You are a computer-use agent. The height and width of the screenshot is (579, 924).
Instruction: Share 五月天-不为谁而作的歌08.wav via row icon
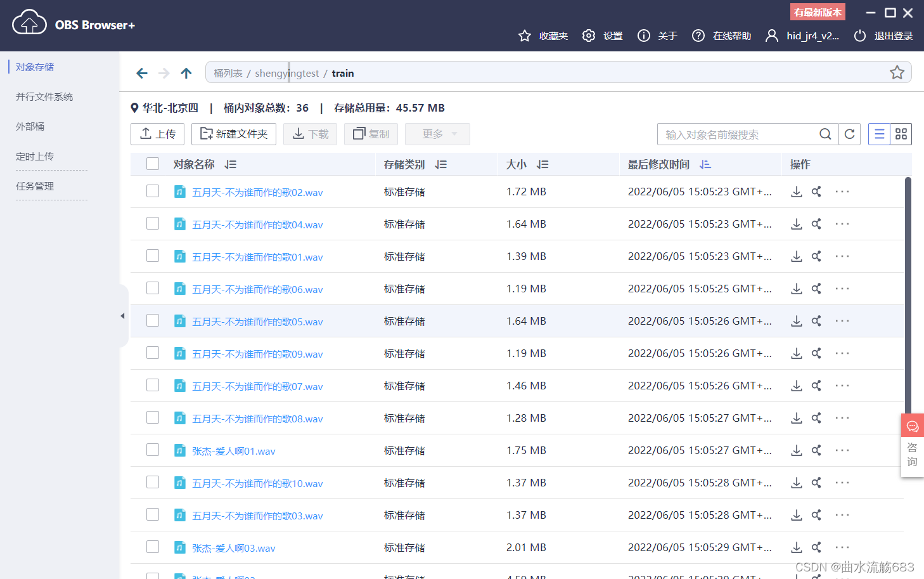pos(816,418)
